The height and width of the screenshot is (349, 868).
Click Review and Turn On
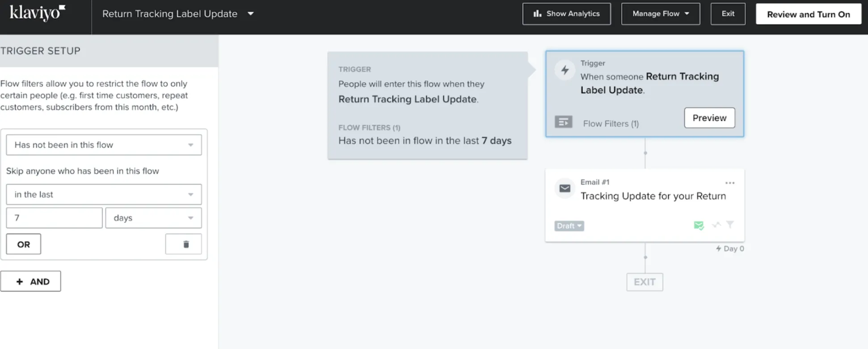point(809,14)
